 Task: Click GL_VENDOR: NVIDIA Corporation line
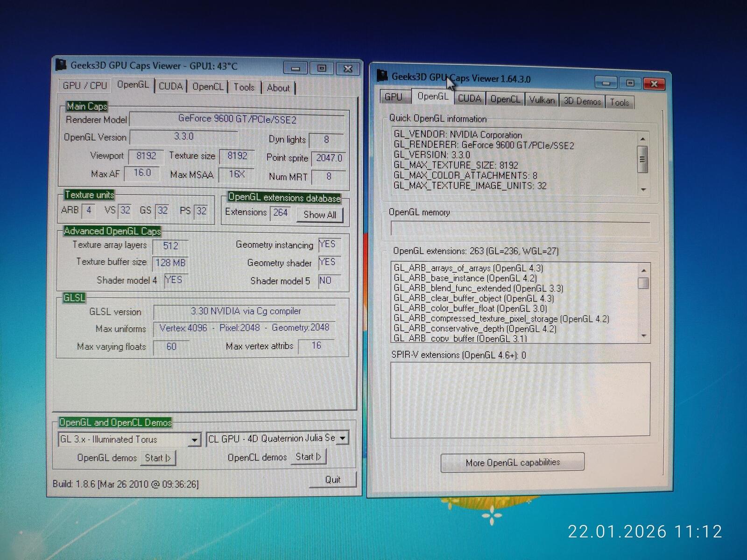[458, 134]
